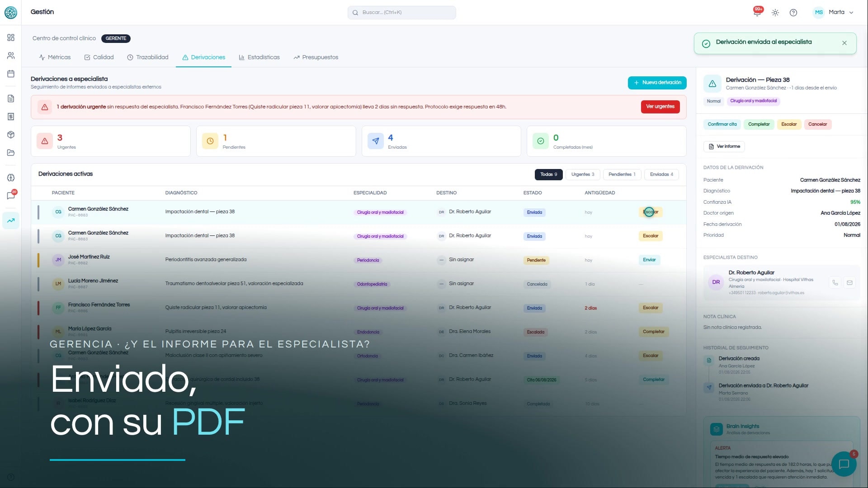Open the documents icon in sidebar

11,99
